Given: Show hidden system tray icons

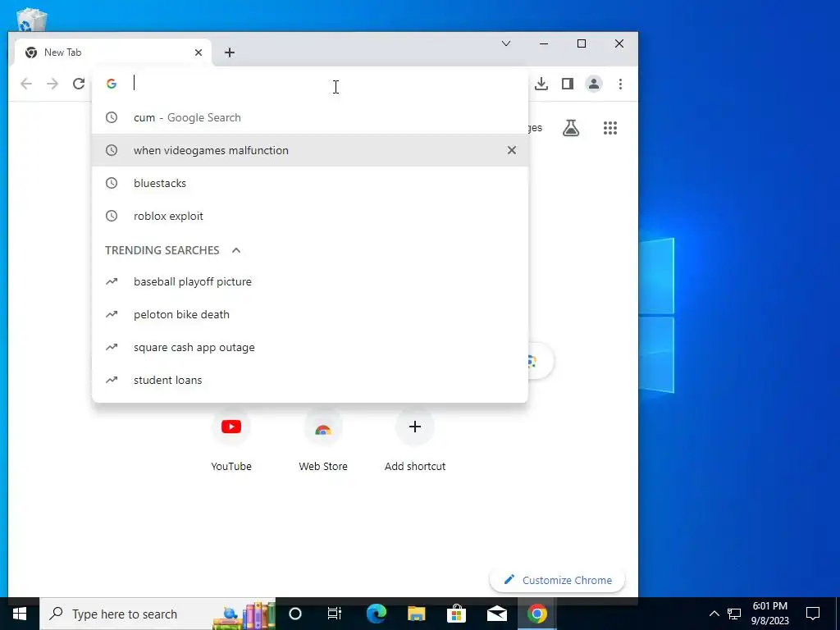Looking at the screenshot, I should pyautogui.click(x=714, y=614).
